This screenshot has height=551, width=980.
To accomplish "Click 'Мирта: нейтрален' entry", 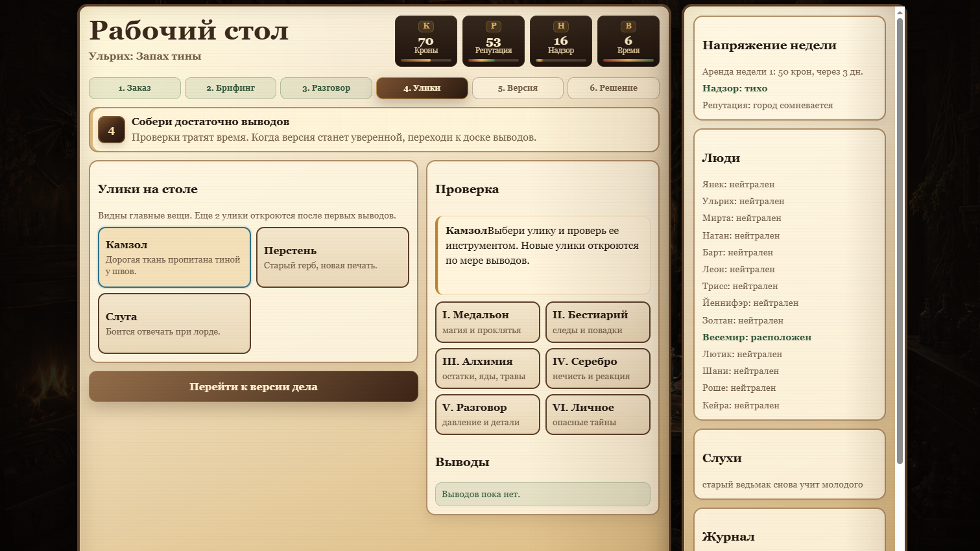I will (742, 218).
